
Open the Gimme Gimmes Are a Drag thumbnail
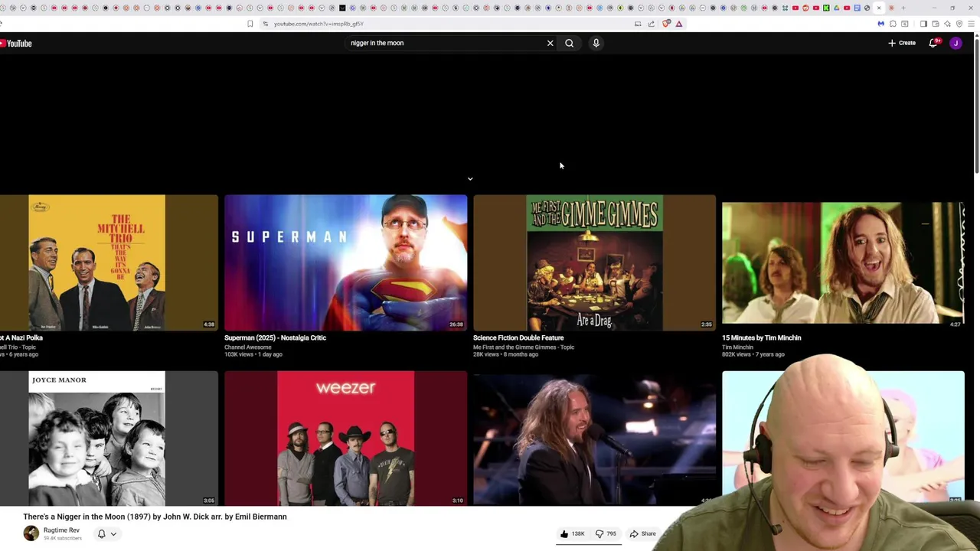click(x=594, y=262)
